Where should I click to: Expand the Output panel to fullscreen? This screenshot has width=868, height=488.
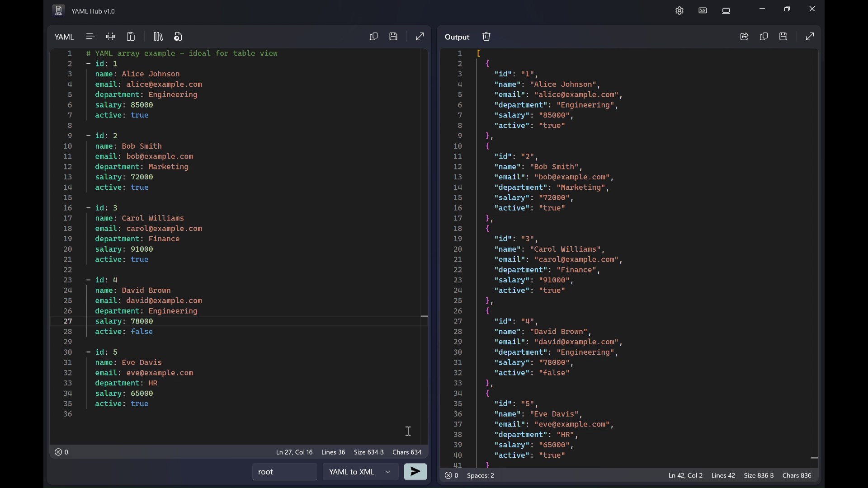(x=811, y=37)
